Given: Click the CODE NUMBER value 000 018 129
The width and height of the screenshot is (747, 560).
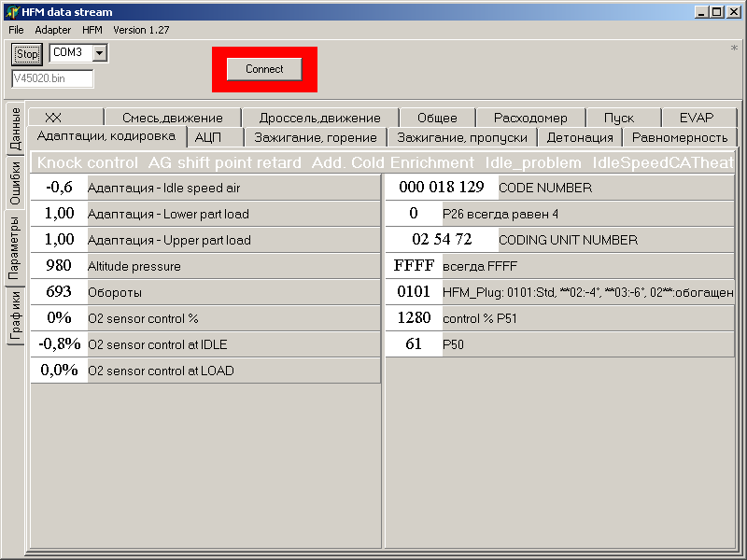Looking at the screenshot, I should tap(442, 188).
